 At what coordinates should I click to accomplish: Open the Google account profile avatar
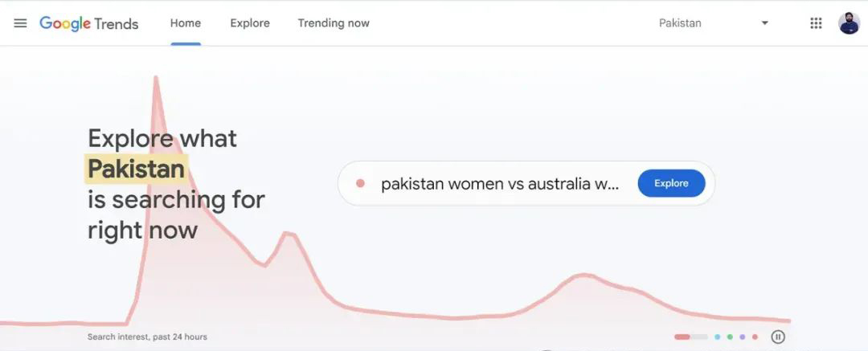[x=849, y=23]
